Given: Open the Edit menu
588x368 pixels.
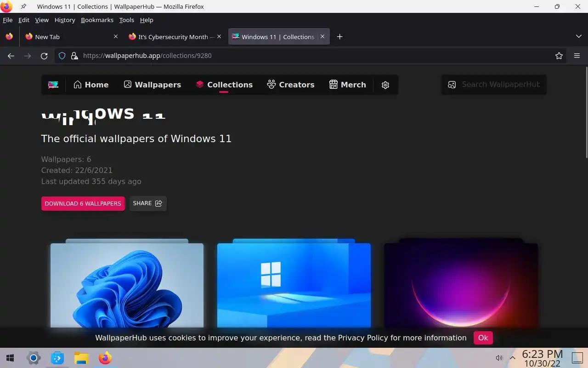Looking at the screenshot, I should pyautogui.click(x=24, y=20).
